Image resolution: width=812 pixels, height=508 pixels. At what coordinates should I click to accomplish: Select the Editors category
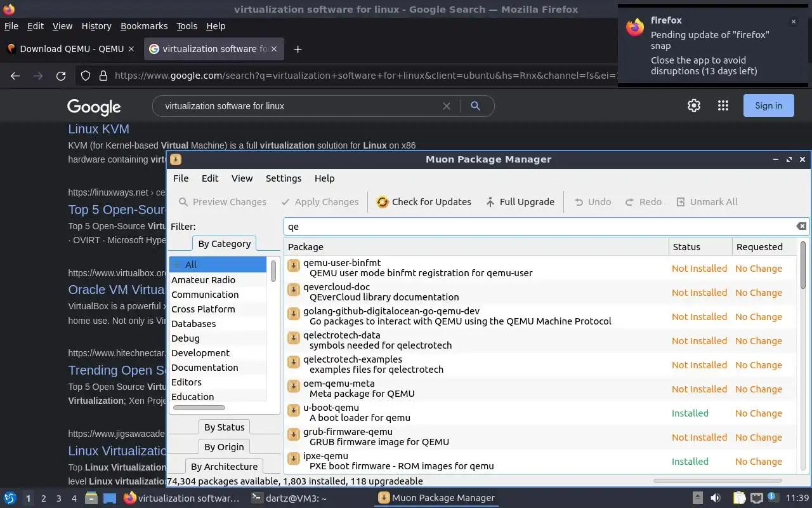click(218, 382)
